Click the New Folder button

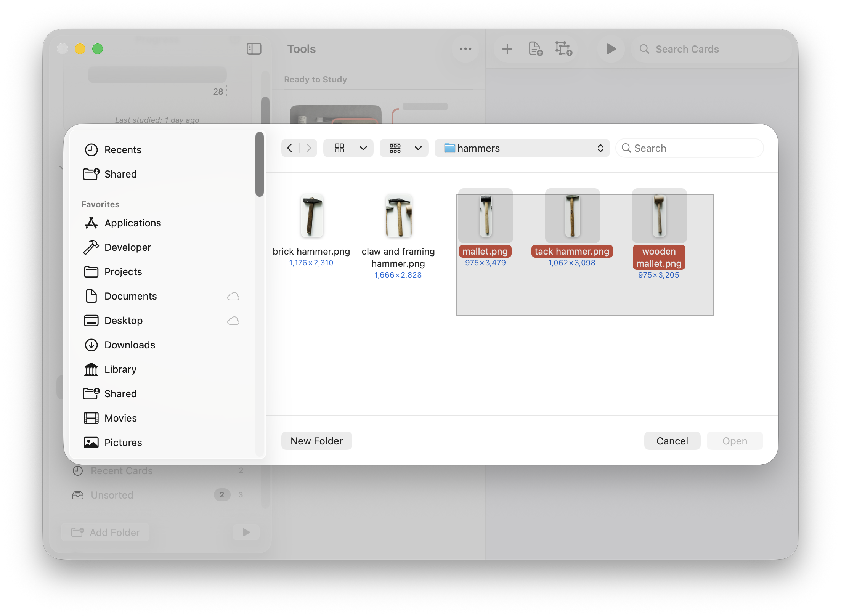tap(316, 441)
